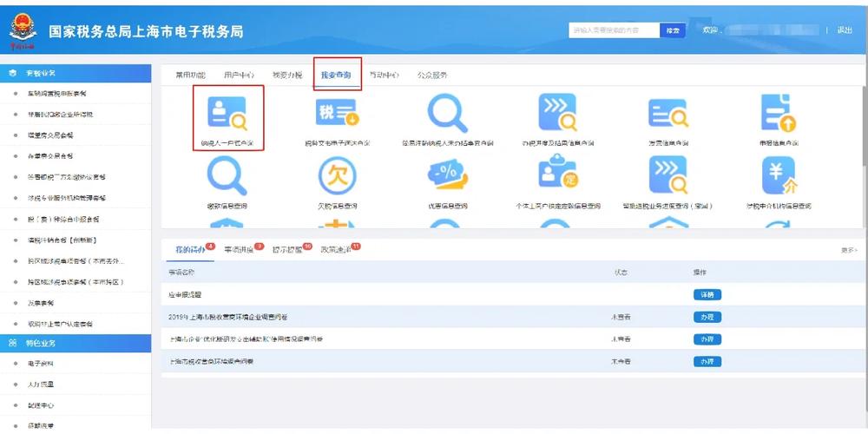Open 存量房交易套餐 sidebar item
This screenshot has width=868, height=434.
[x=50, y=156]
